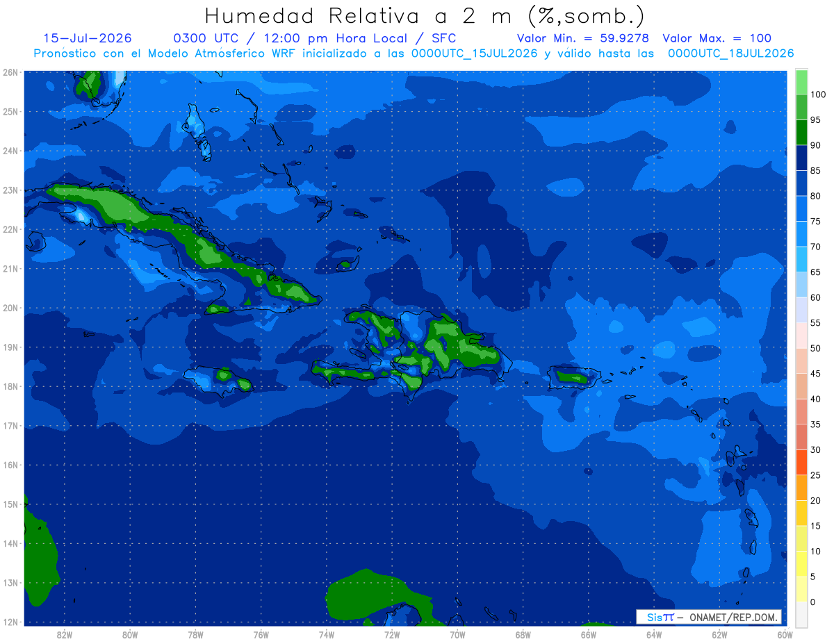Pick the salmon 35–40 legend swatch
This screenshot has height=644, width=834.
pyautogui.click(x=801, y=411)
